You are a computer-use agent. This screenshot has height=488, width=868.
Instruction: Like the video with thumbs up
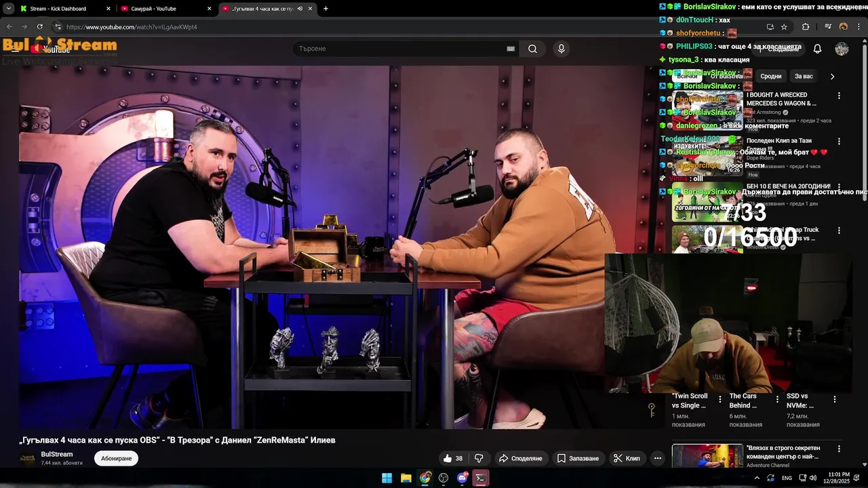(453, 458)
